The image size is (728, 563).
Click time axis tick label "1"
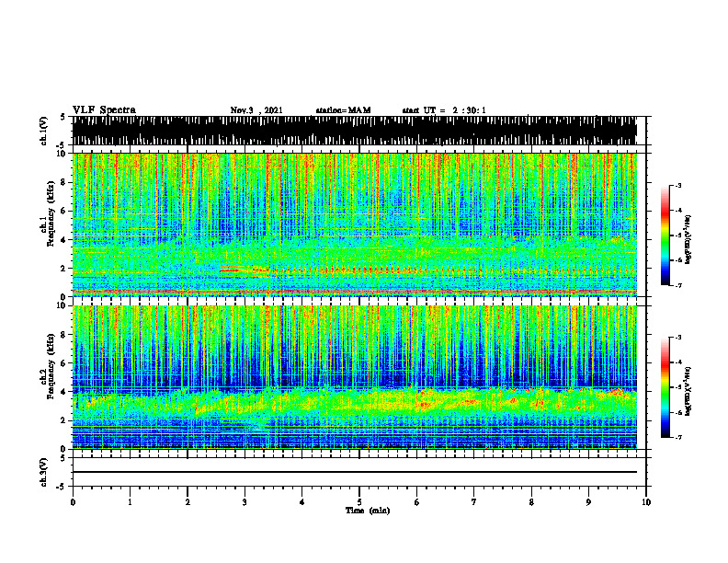coord(130,502)
